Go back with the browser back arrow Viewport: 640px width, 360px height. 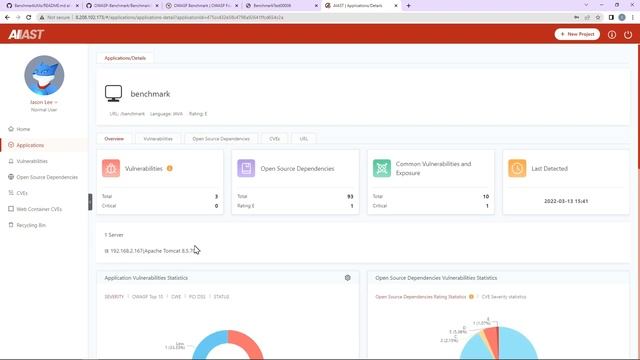(x=7, y=18)
